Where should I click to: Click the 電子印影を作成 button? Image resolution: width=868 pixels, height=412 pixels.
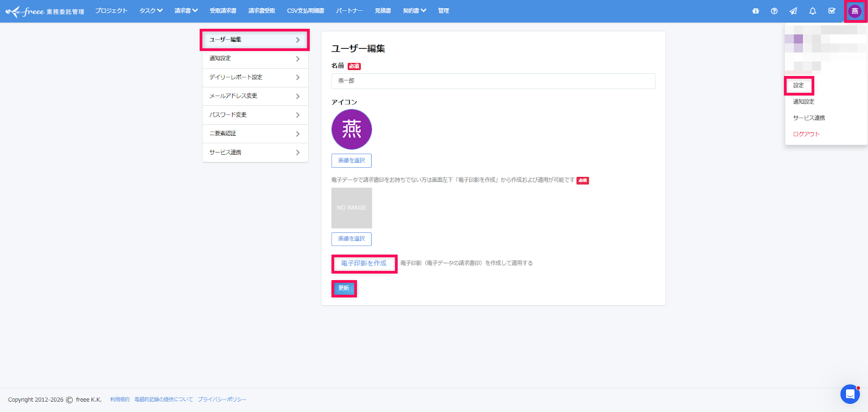[364, 263]
